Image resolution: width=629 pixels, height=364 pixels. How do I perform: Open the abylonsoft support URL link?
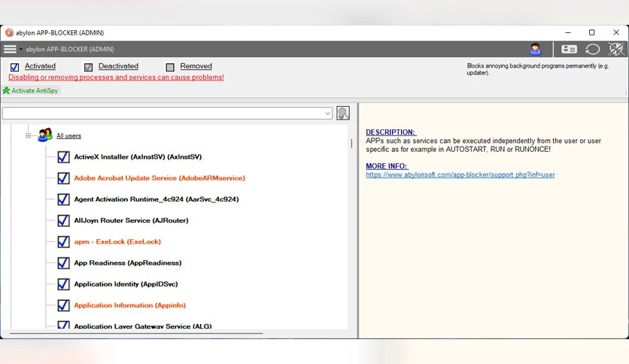(460, 174)
